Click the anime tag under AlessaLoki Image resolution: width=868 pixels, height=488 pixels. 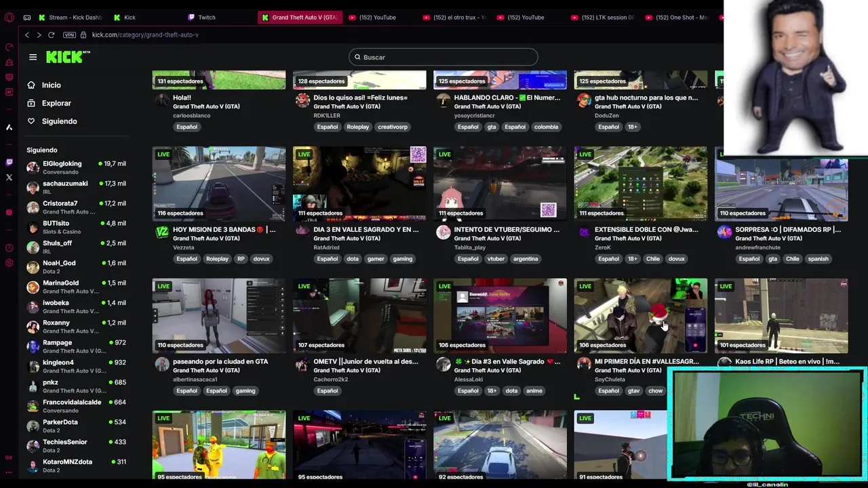click(x=534, y=391)
